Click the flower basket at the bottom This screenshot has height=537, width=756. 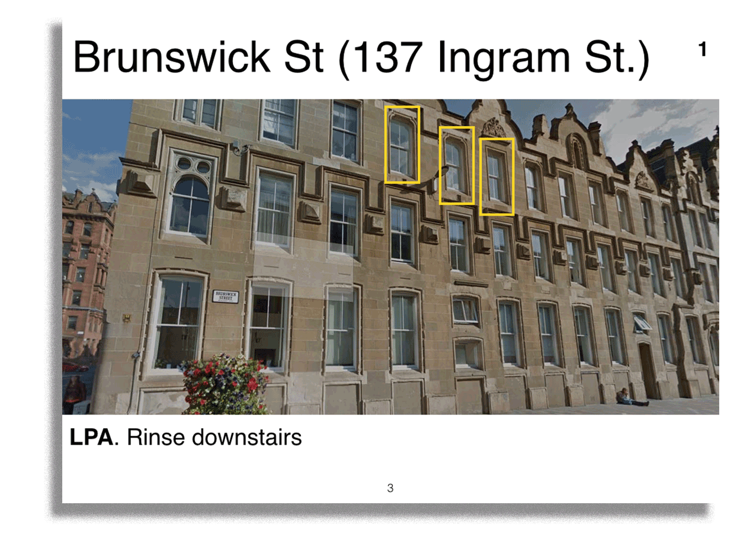pos(225,384)
